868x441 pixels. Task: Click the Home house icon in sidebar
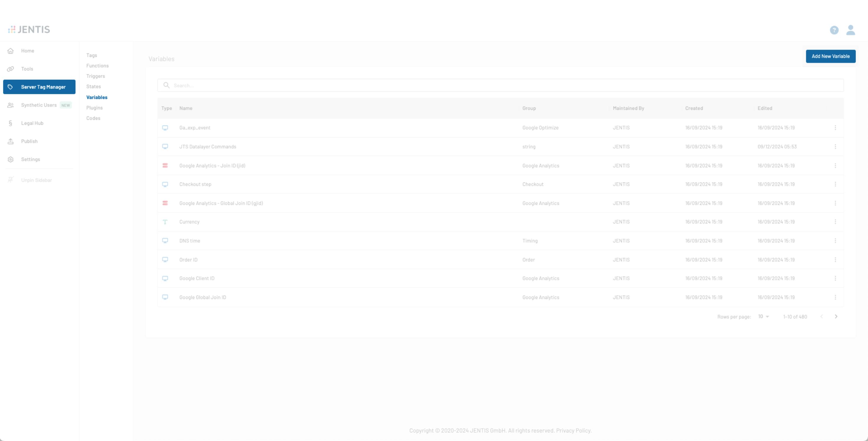11,51
